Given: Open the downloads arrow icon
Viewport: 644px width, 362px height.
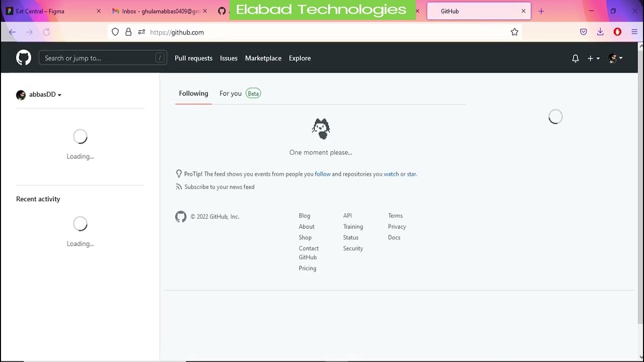Looking at the screenshot, I should click(x=600, y=32).
